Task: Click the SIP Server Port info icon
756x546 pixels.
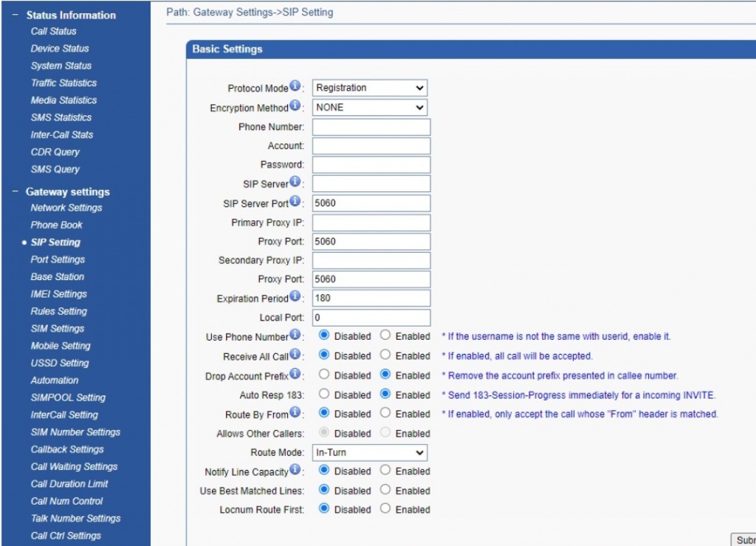Action: 295,202
